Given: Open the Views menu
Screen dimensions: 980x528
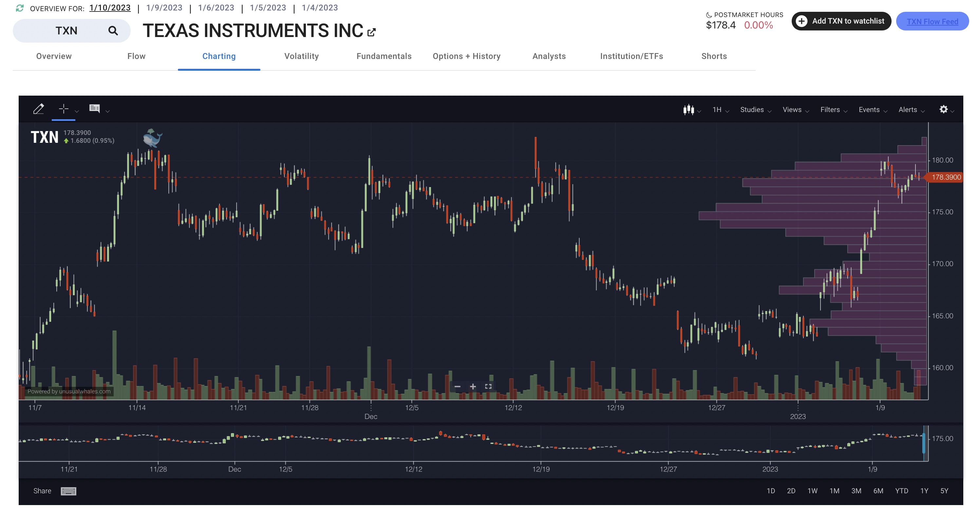Looking at the screenshot, I should 796,109.
